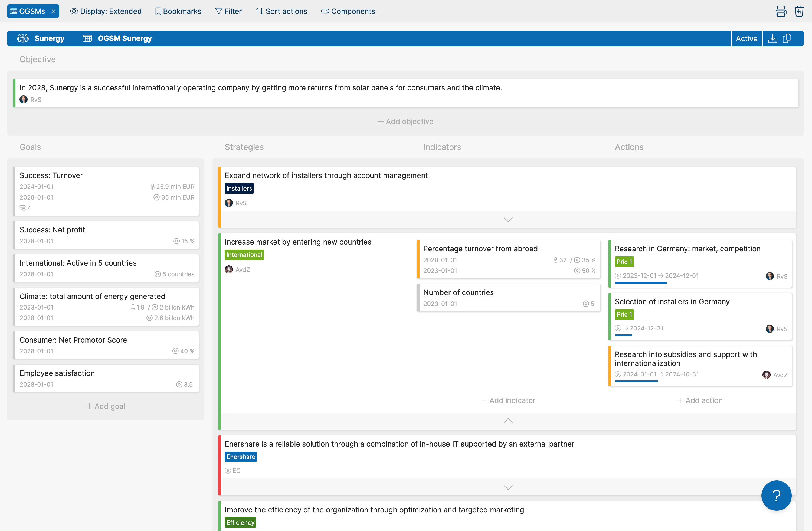Screen dimensions: 812x531
Task: Open the trash restore icon
Action: 799,11
